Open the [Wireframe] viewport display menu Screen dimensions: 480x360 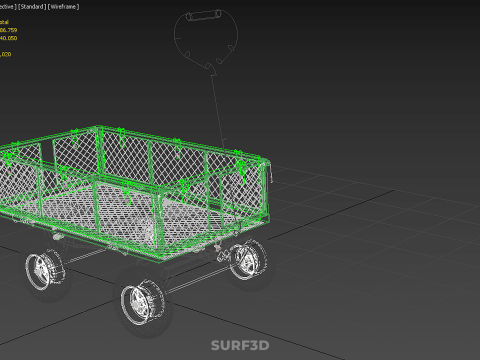point(63,6)
